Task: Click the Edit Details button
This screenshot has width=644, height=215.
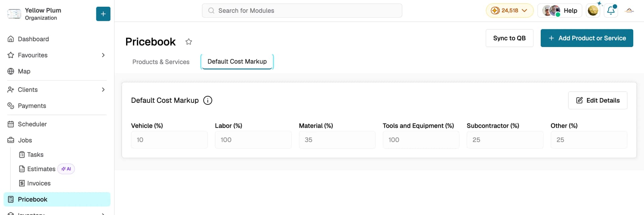Action: 597,100
